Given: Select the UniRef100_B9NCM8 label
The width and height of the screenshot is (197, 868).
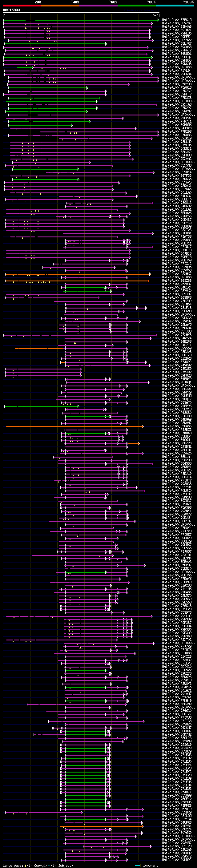Looking at the screenshot, I should pos(177,64).
